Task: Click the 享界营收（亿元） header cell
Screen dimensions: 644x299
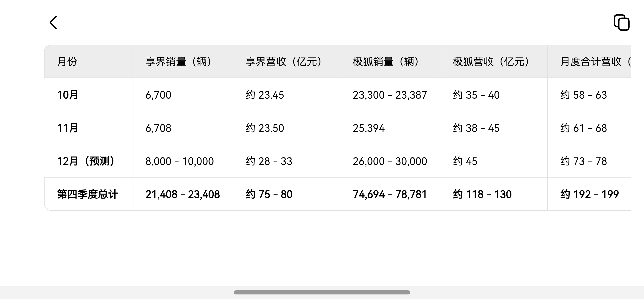Action: coord(284,62)
